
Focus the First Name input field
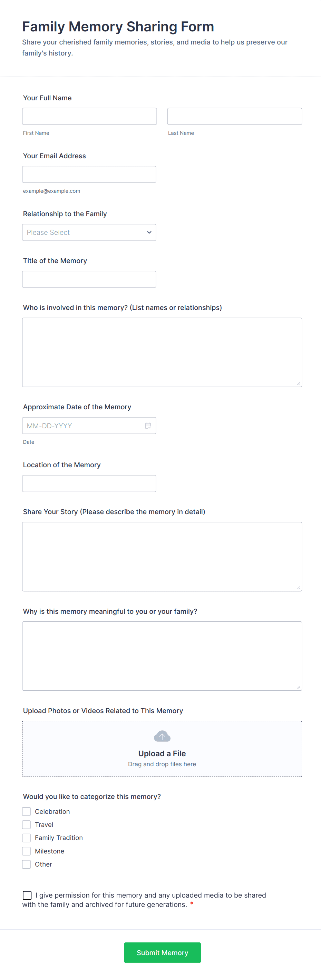89,117
